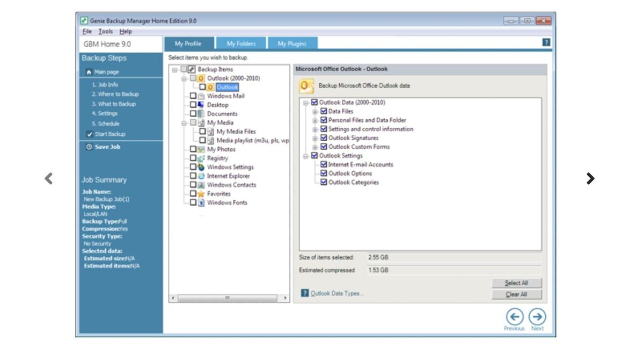Select the Outlook icon in the backup tree
Image resolution: width=644 pixels, height=363 pixels.
pos(209,86)
